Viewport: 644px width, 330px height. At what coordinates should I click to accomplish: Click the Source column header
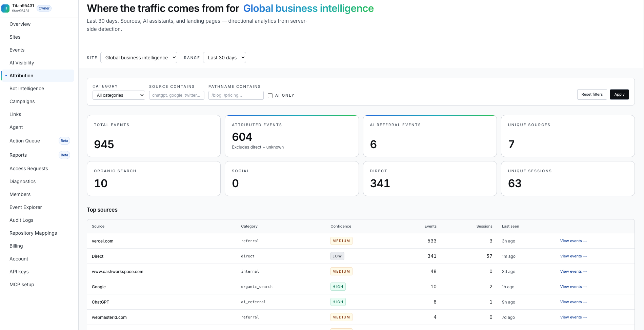click(x=98, y=226)
